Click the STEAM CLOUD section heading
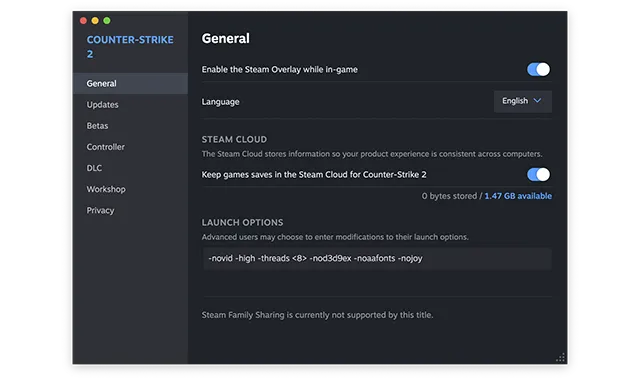 [234, 140]
